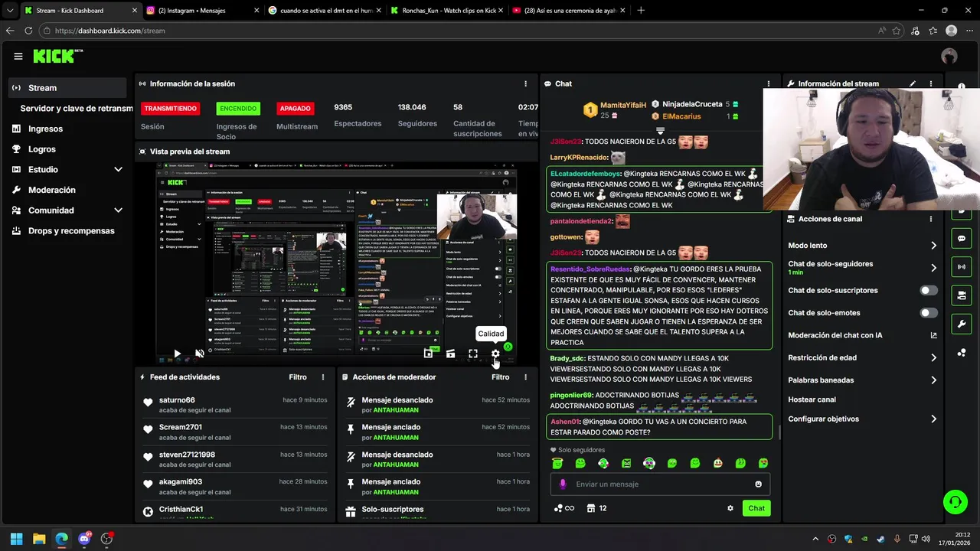Click the green support headset button
980x551 pixels.
(955, 502)
